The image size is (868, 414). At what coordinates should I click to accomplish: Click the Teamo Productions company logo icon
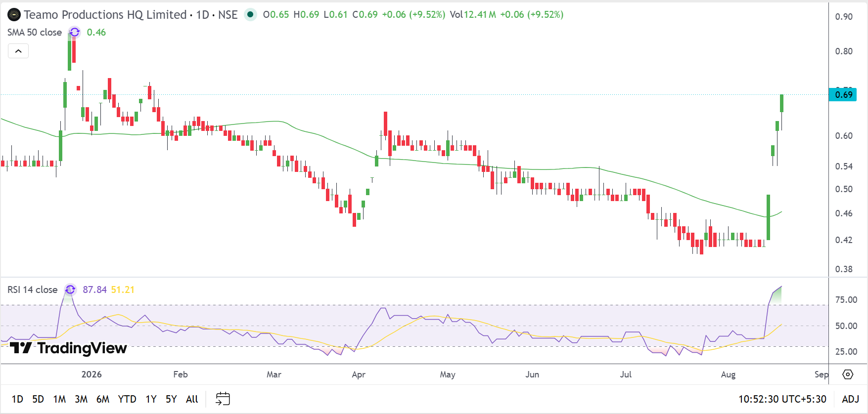tap(14, 15)
